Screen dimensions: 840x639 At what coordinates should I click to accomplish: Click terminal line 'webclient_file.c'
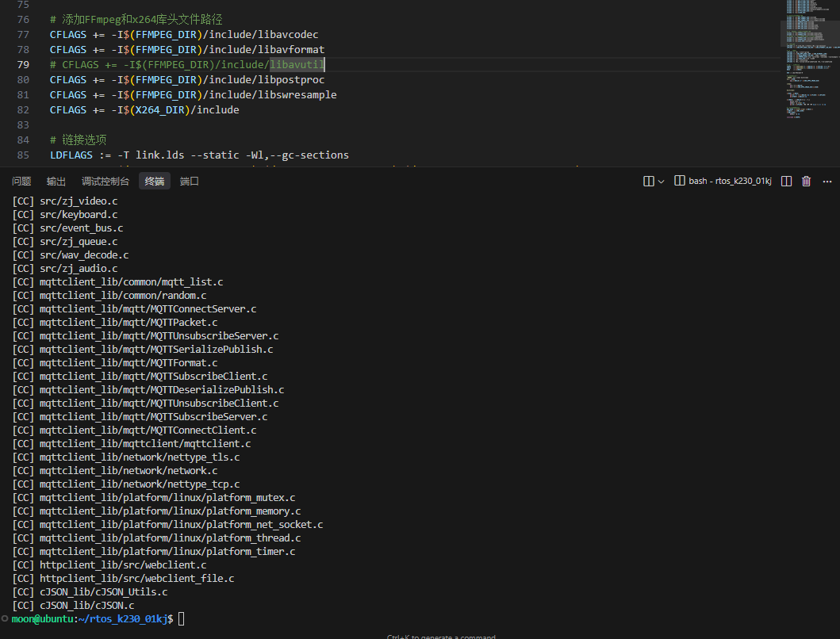[x=123, y=579]
